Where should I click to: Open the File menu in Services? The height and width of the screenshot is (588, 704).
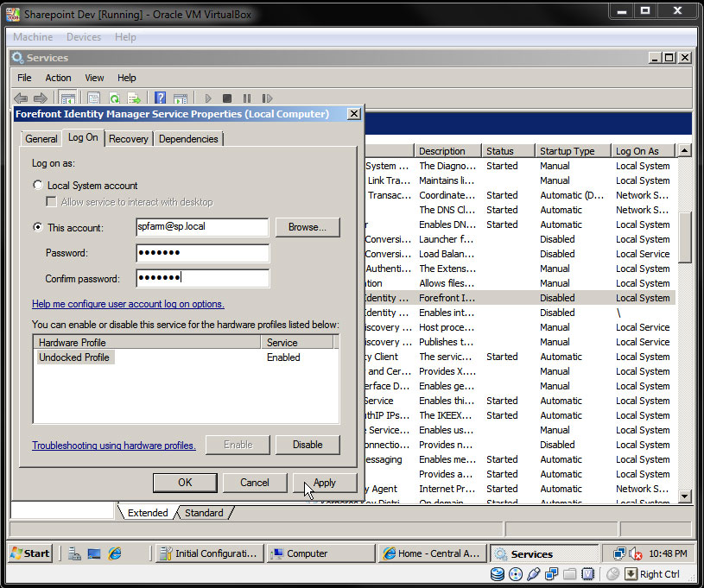pos(24,78)
